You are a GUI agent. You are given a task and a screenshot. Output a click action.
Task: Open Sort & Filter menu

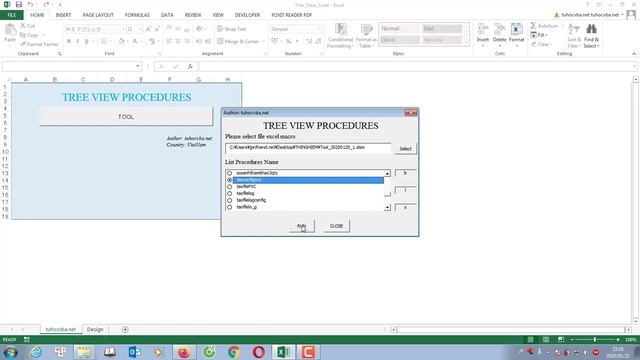574,36
